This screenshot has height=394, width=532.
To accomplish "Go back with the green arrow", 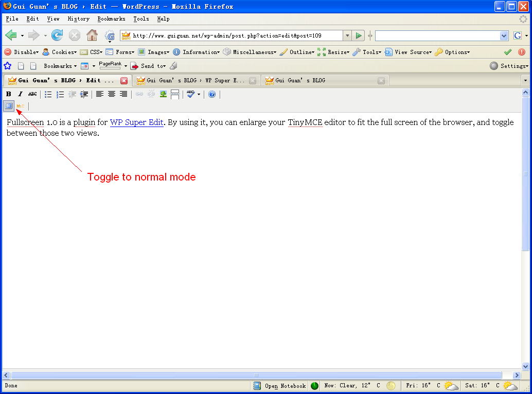I will [x=11, y=35].
